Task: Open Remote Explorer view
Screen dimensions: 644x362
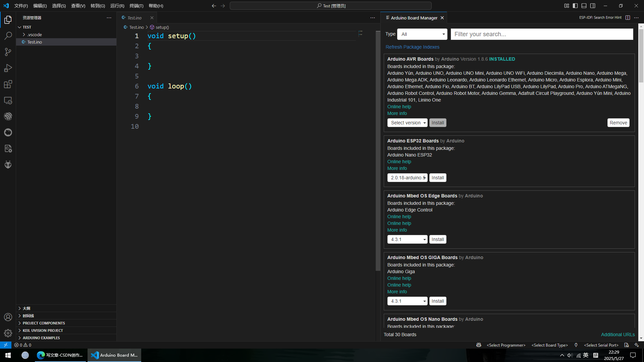Action: click(x=8, y=100)
